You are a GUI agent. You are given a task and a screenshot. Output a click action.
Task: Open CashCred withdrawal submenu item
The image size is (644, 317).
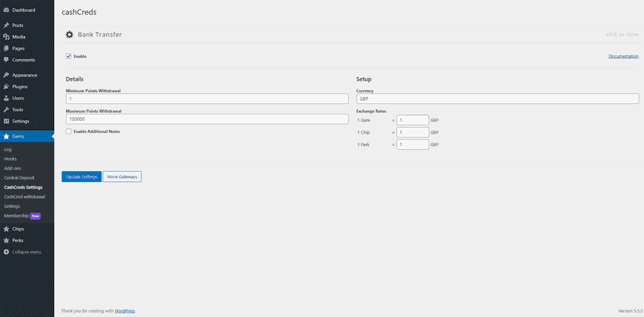(x=24, y=196)
